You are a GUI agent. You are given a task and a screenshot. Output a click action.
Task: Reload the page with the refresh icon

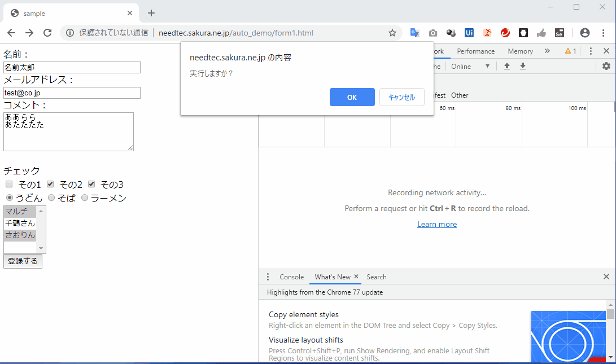(47, 33)
